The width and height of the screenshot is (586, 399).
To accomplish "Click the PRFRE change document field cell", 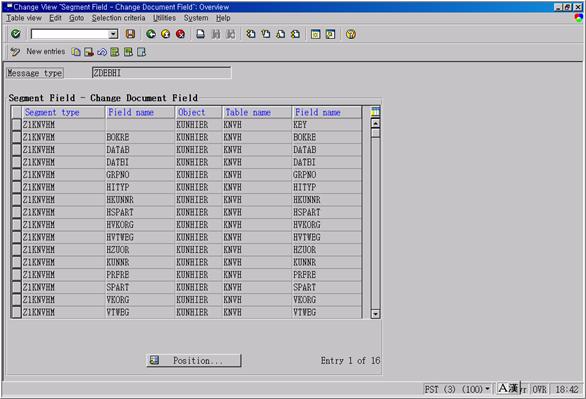I will click(x=327, y=275).
